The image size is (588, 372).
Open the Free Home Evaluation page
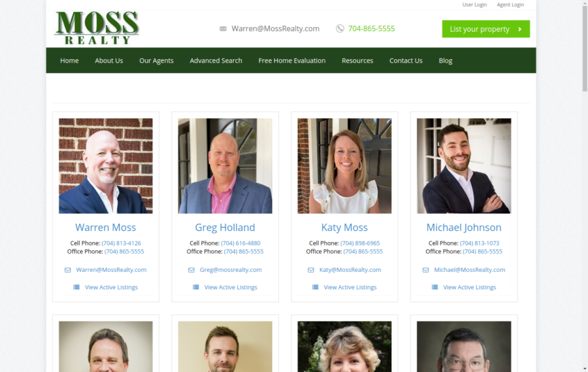(x=292, y=60)
